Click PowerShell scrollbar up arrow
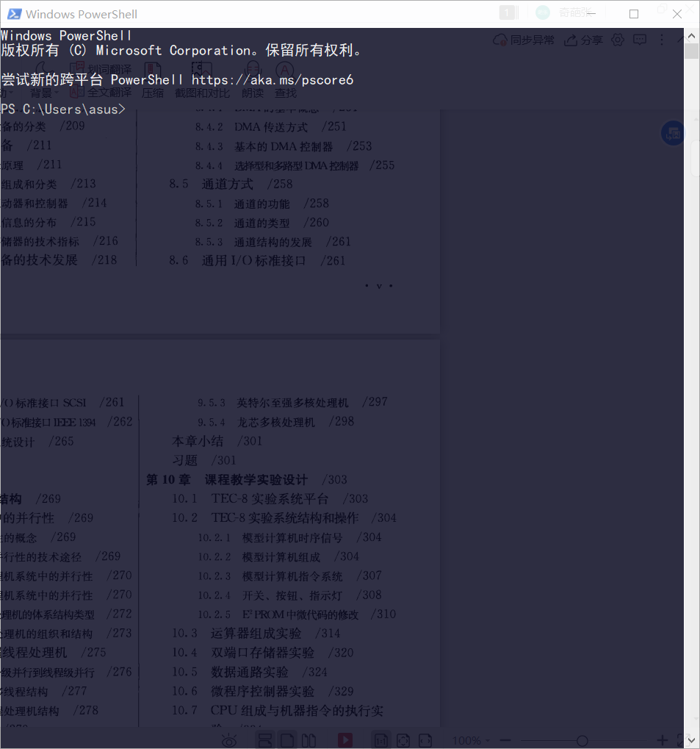The height and width of the screenshot is (749, 700). point(691,36)
